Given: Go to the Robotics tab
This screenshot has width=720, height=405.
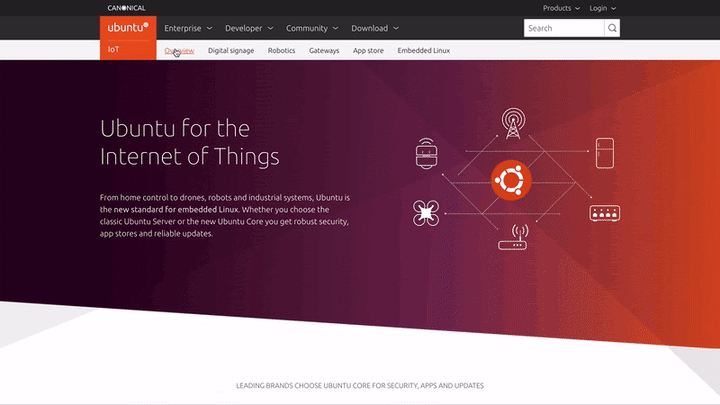Looking at the screenshot, I should point(281,51).
